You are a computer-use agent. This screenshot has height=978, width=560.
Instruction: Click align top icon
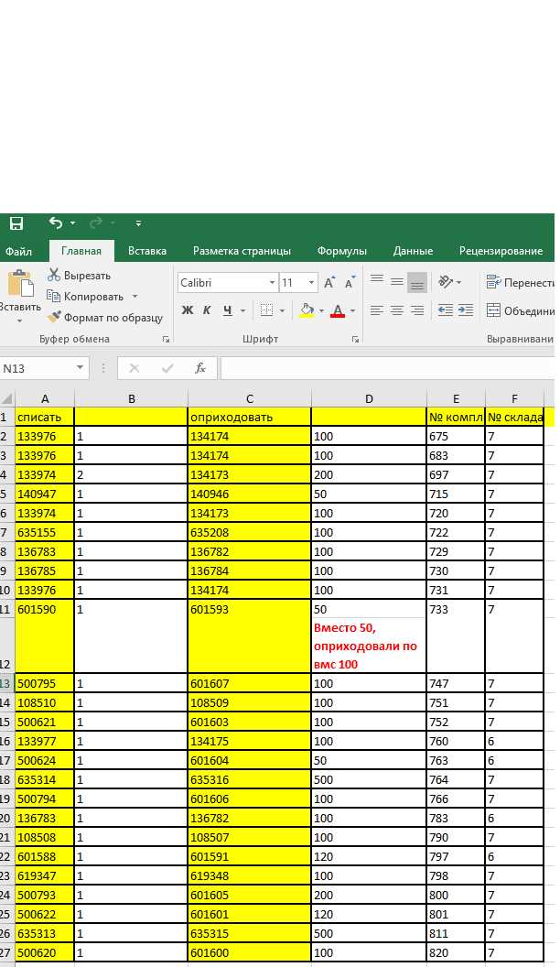click(377, 281)
